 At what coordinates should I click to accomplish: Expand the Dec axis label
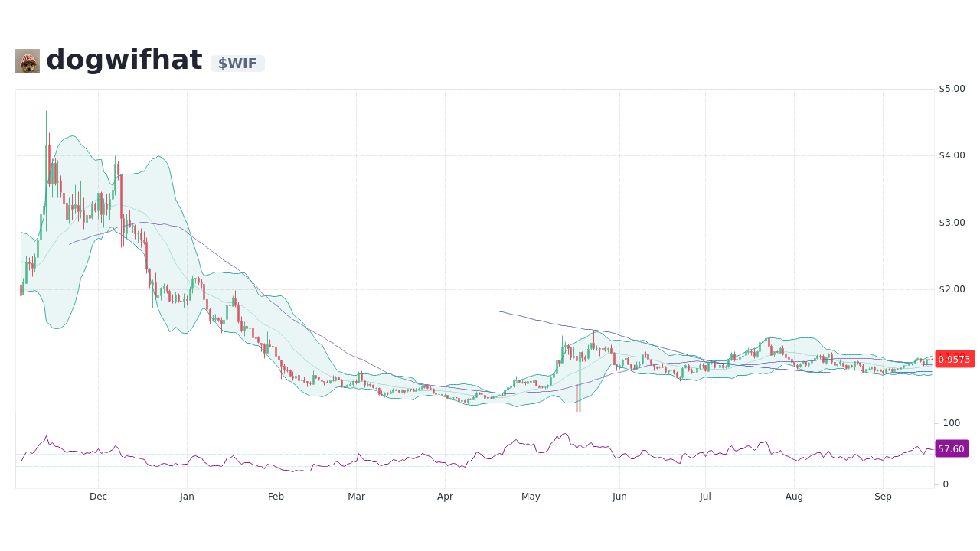pos(98,497)
